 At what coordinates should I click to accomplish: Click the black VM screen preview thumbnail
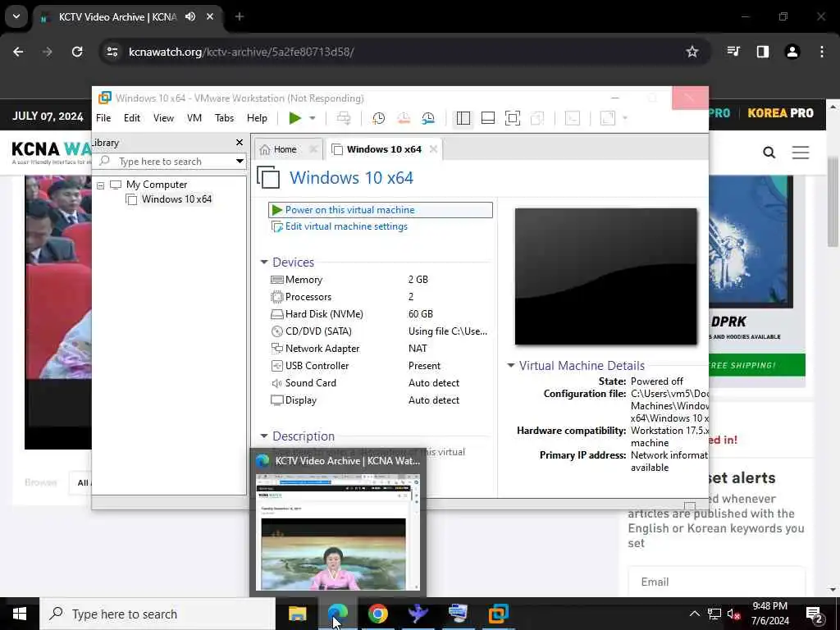coord(606,276)
